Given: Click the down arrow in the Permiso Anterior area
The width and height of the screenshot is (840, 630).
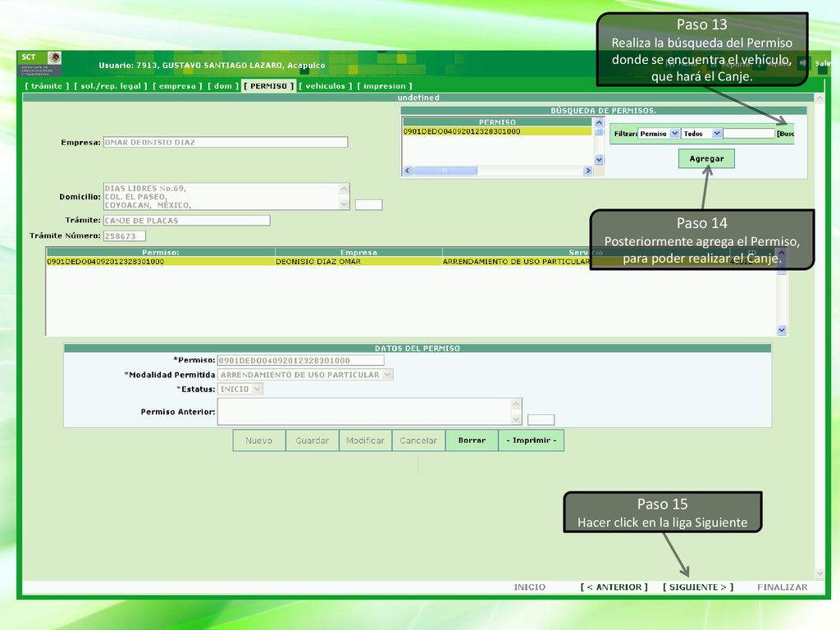Looking at the screenshot, I should 516,419.
